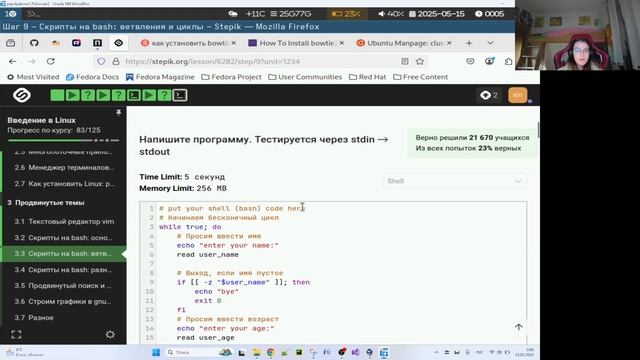Open the course title Введение в Linux

(41, 120)
